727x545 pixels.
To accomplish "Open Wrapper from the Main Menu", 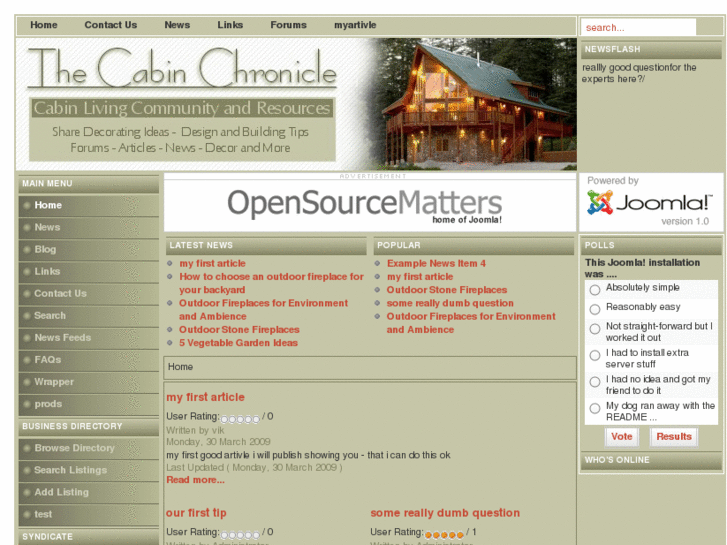I will pyautogui.click(x=89, y=382).
